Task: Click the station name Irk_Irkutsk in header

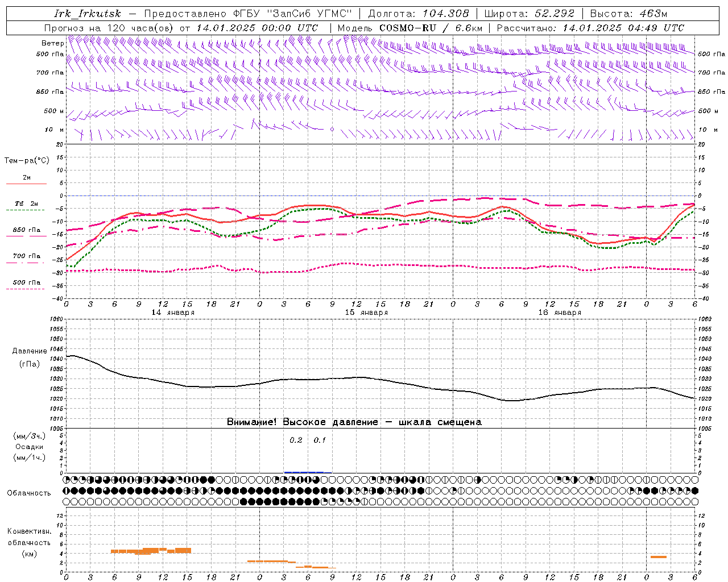Action: click(x=88, y=14)
